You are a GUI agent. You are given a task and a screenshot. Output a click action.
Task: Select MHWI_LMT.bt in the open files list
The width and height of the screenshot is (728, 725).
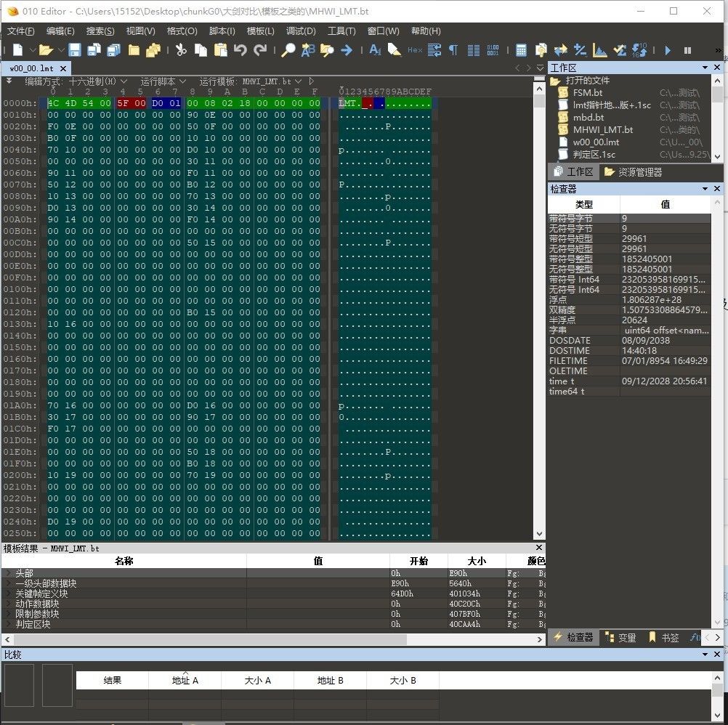[602, 129]
